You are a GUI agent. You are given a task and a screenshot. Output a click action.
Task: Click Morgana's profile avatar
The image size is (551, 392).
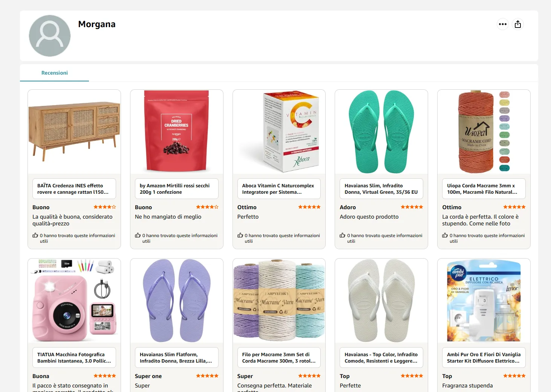coord(50,36)
